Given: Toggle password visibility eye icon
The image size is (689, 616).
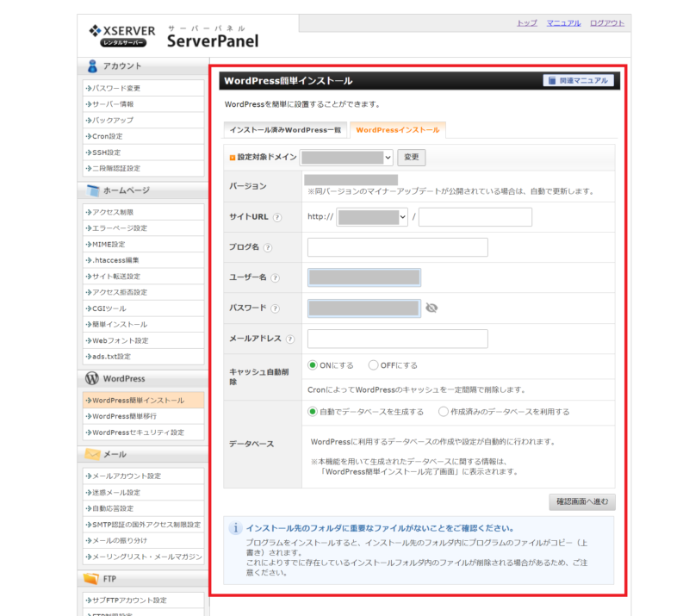Looking at the screenshot, I should [431, 308].
